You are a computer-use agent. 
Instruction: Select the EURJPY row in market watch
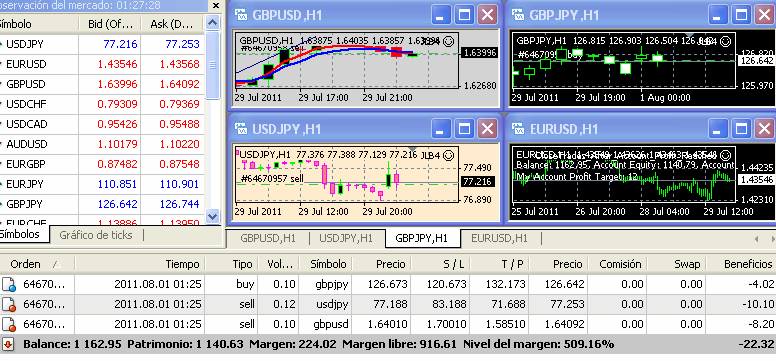102,184
